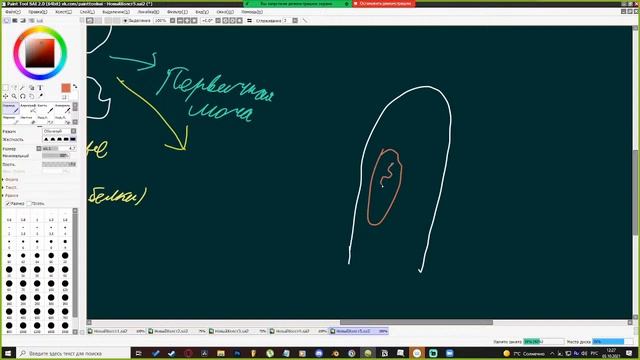640x360 pixels.
Task: Select the rectangular selection tool
Action: pyautogui.click(x=5, y=88)
